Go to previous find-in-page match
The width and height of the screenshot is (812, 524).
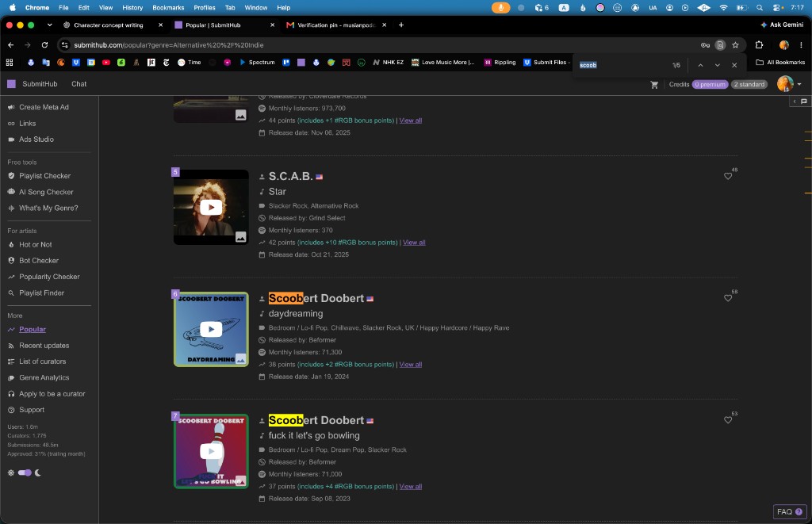click(x=700, y=65)
